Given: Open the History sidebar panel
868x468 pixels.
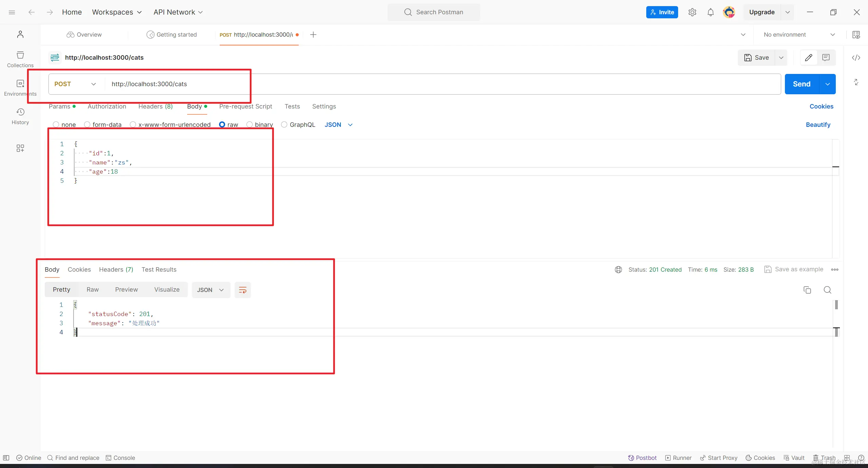Looking at the screenshot, I should pos(20,116).
